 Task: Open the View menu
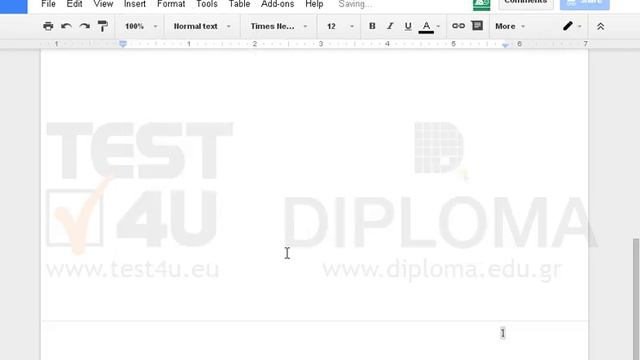tap(103, 4)
